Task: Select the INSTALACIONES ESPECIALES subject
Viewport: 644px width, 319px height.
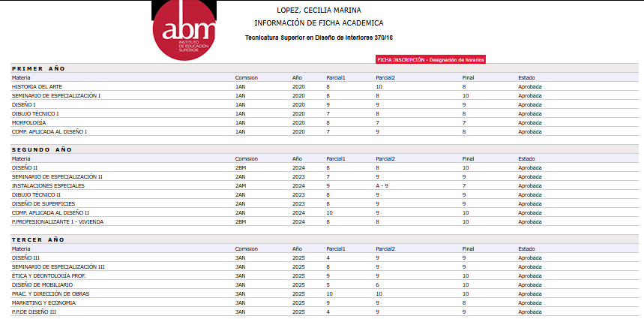Action: pos(48,185)
